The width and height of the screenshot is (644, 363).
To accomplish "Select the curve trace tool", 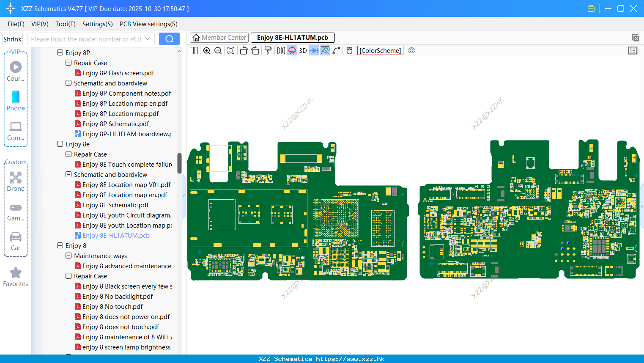I will [337, 50].
